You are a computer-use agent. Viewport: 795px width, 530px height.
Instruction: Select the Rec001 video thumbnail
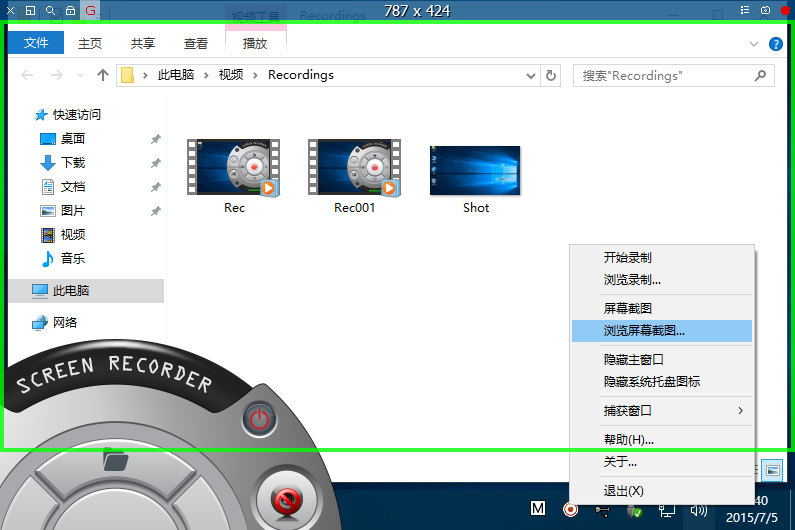[354, 168]
